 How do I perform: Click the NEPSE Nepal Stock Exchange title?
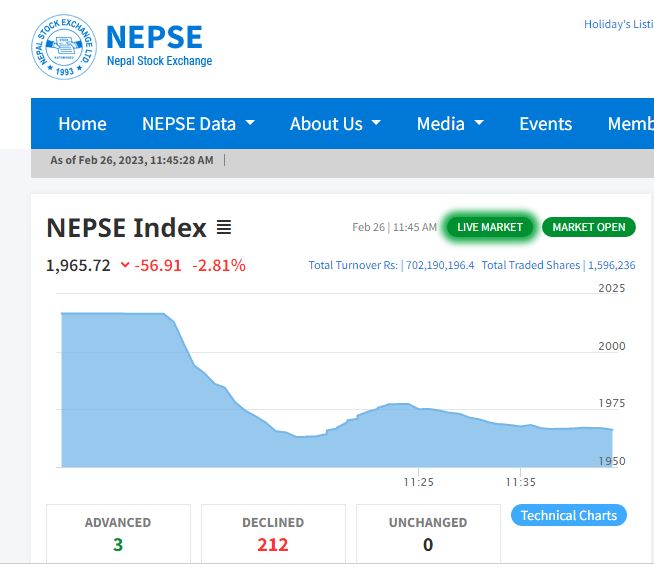(x=158, y=47)
